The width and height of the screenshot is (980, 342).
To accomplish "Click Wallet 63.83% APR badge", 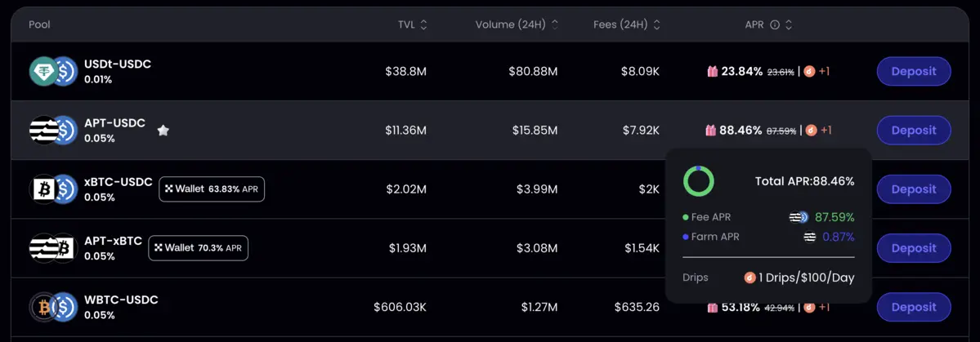I will 212,189.
